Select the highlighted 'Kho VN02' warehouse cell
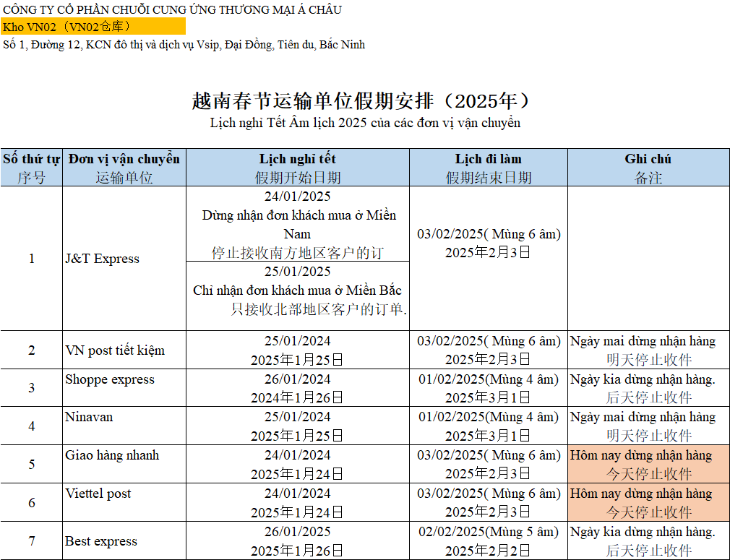 click(93, 27)
